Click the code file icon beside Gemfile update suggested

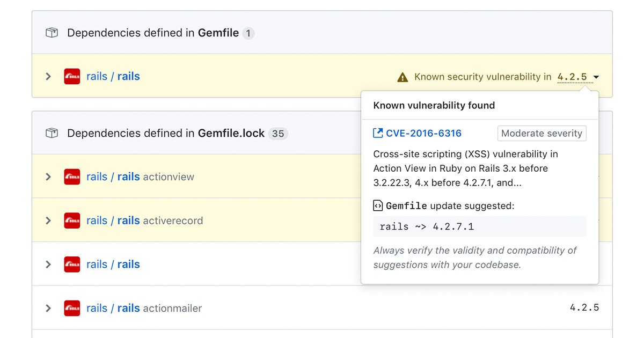click(x=378, y=205)
